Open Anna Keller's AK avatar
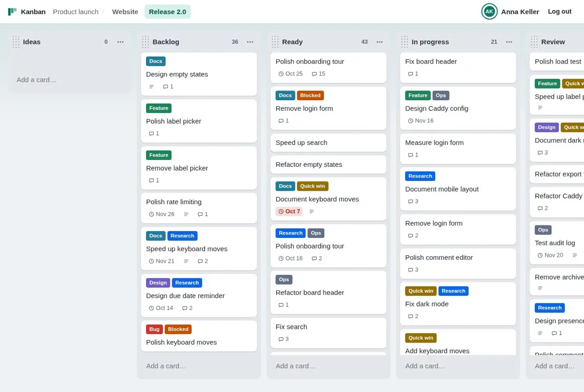584x392 pixels. [x=489, y=12]
